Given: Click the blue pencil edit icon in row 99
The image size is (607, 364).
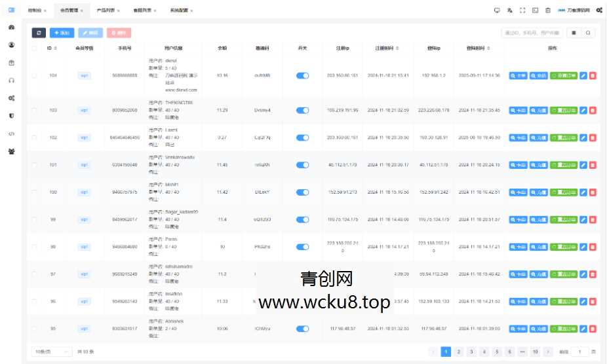Looking at the screenshot, I should click(x=583, y=220).
